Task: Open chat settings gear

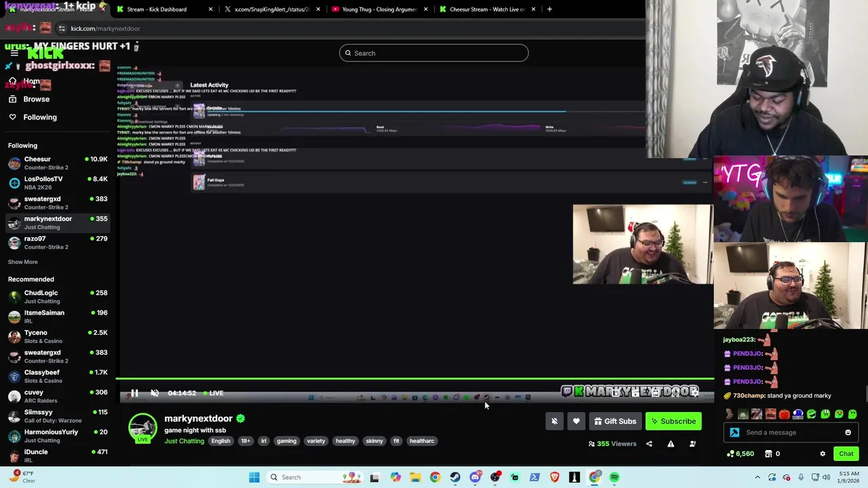Action: (823, 454)
